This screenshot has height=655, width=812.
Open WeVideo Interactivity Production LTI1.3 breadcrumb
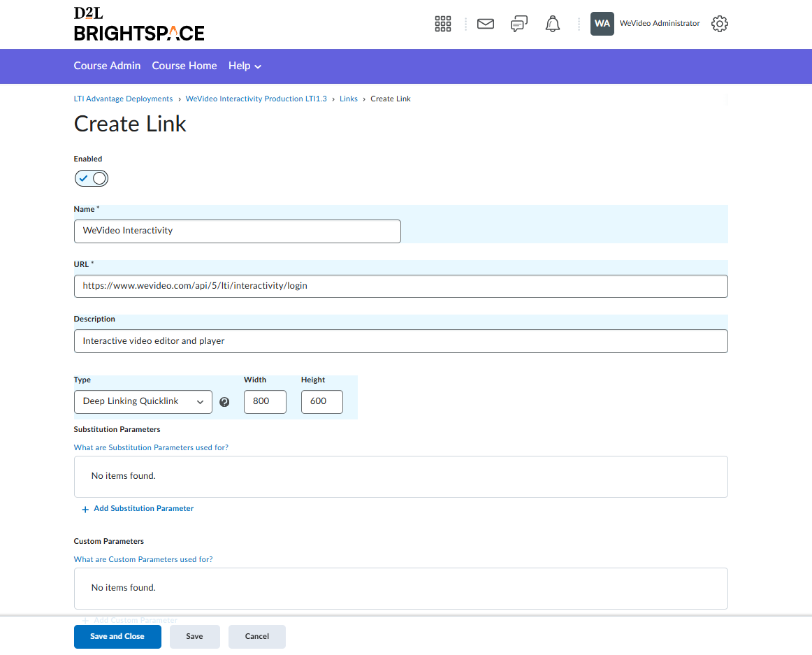(256, 99)
